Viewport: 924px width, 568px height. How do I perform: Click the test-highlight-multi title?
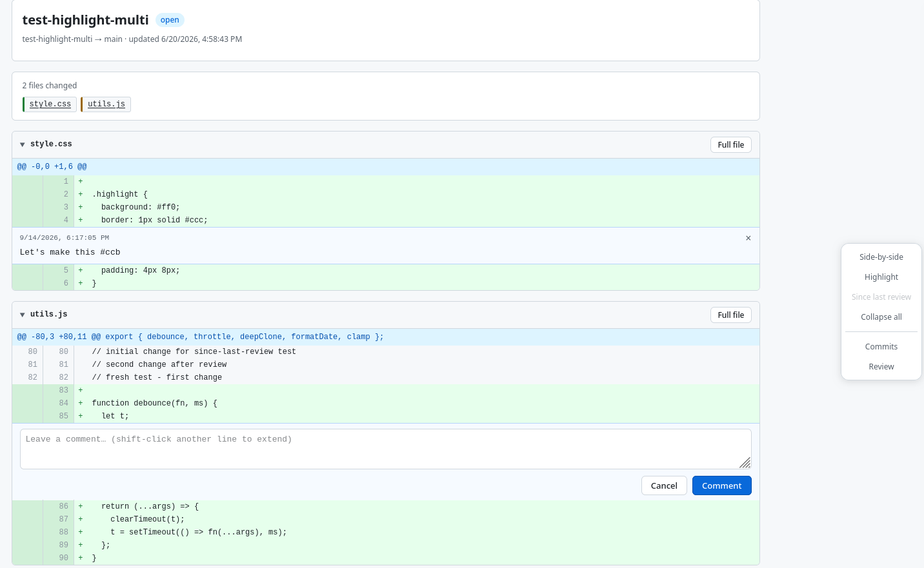click(85, 20)
